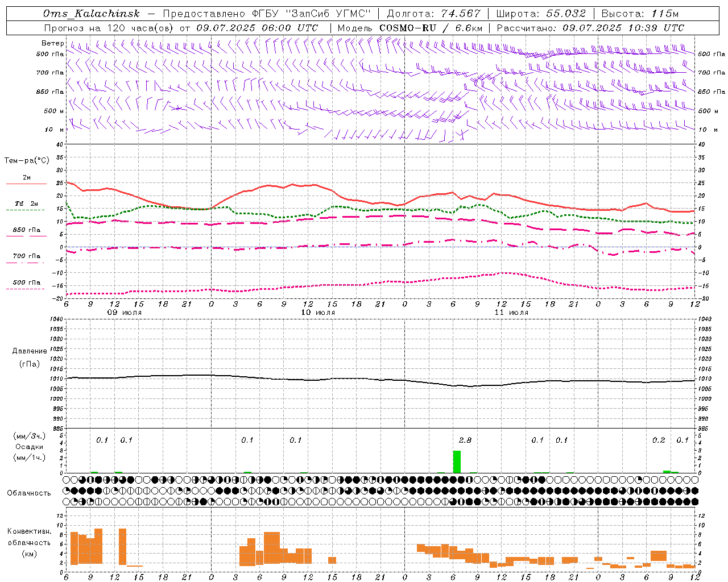
Task: Click the green dashed 'Td 2м' legend line
Action: 26,210
